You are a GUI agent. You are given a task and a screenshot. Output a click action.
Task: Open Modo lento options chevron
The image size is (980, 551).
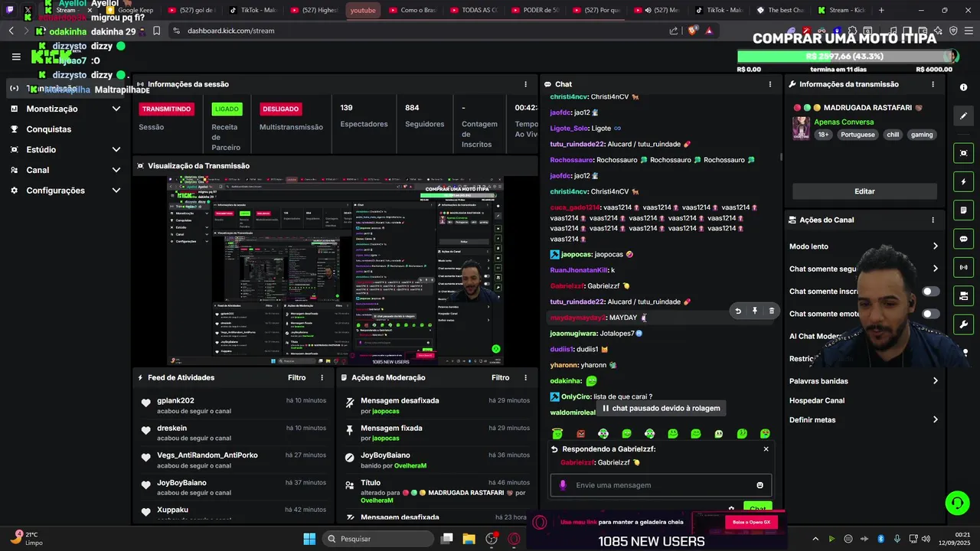coord(935,246)
